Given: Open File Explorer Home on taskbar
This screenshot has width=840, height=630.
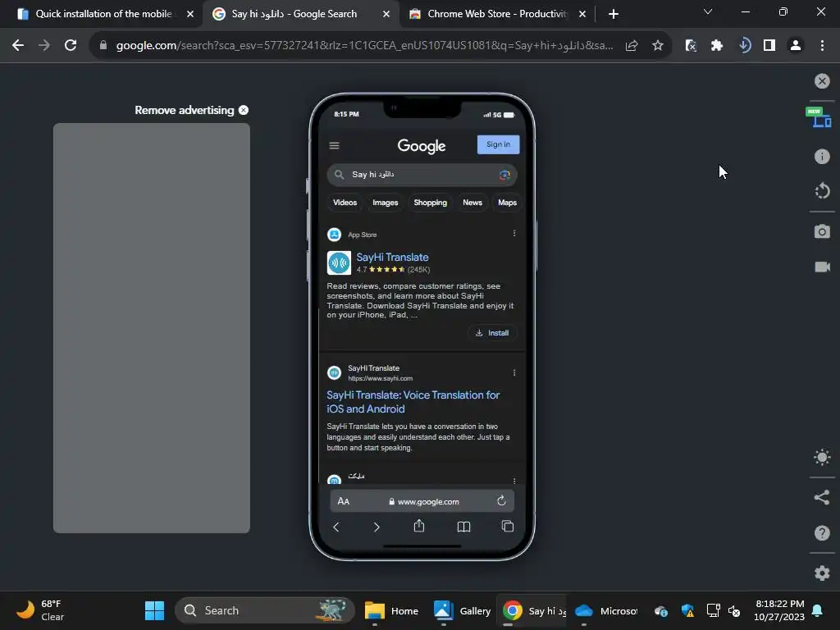Looking at the screenshot, I should [x=391, y=610].
